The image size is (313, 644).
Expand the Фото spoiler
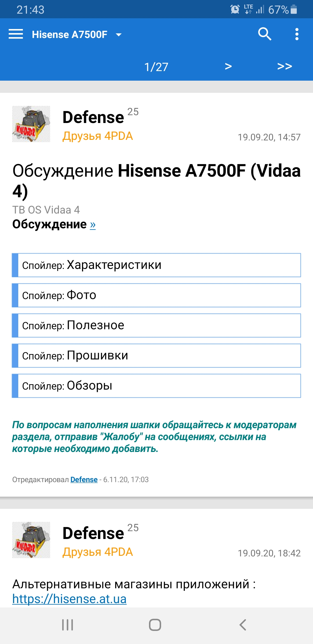(156, 295)
